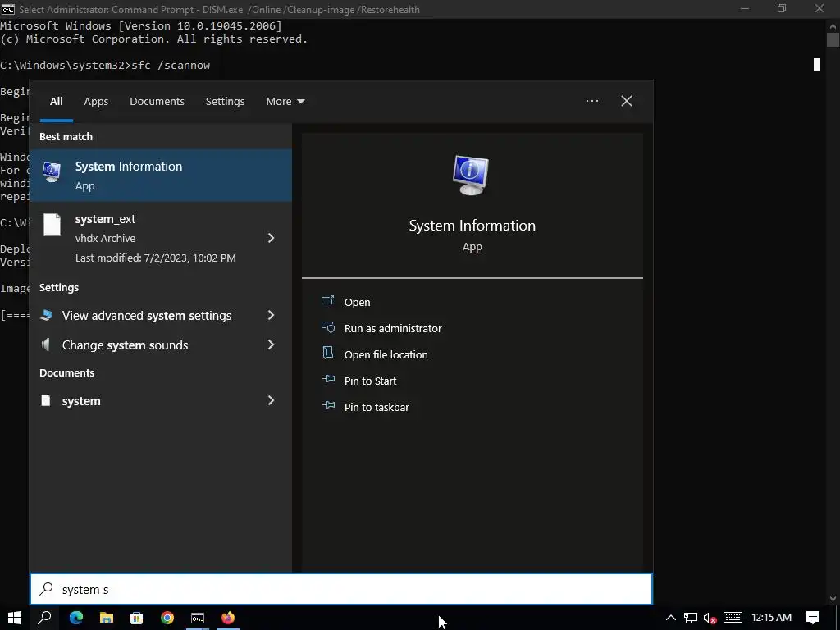Show hidden tray icons chevron

tap(670, 618)
